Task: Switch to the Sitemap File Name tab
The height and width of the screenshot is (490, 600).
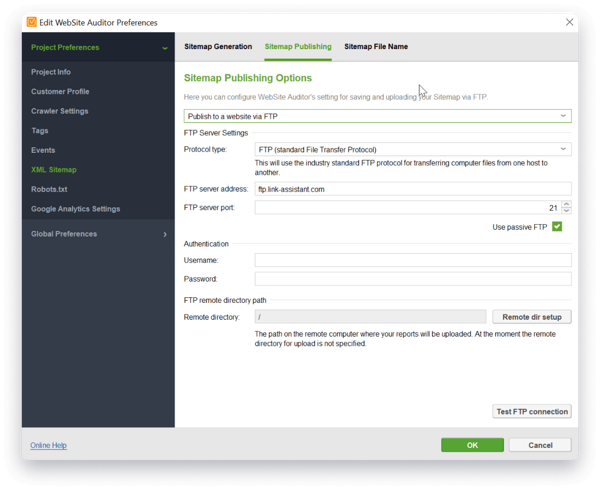Action: (x=376, y=47)
